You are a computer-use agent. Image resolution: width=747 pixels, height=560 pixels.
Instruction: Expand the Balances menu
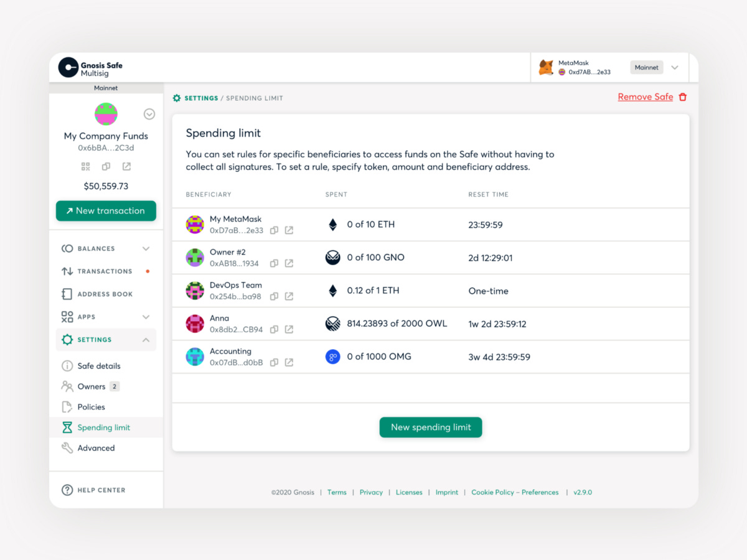click(146, 249)
